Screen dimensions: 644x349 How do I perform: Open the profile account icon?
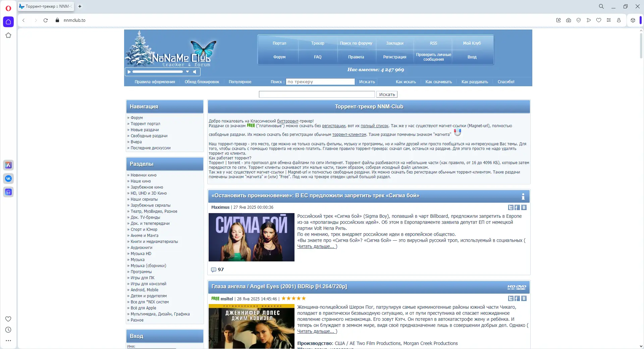(619, 20)
